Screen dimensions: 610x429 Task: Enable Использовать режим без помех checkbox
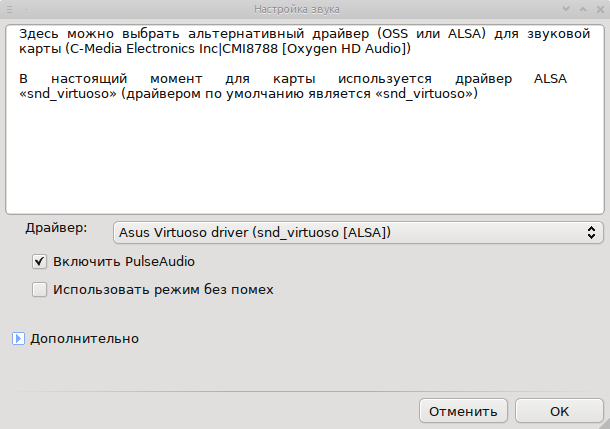pos(40,290)
